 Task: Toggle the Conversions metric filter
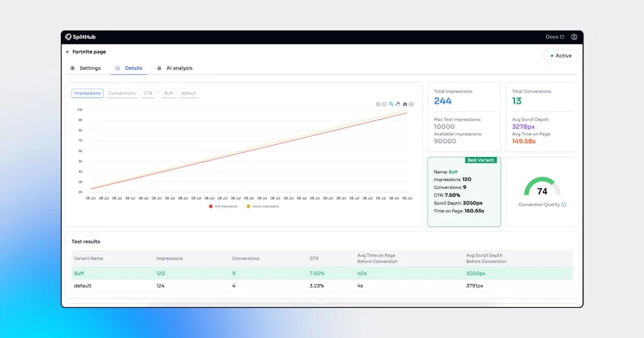click(122, 93)
